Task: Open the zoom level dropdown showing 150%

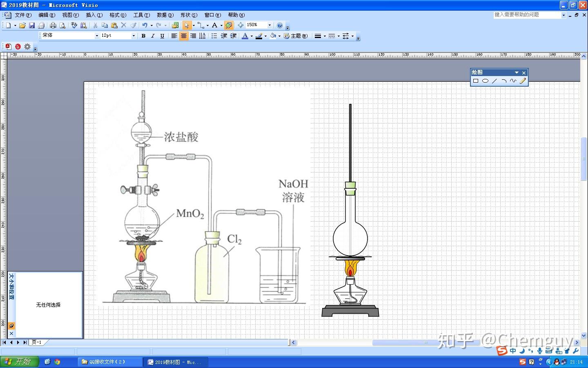Action: [269, 25]
